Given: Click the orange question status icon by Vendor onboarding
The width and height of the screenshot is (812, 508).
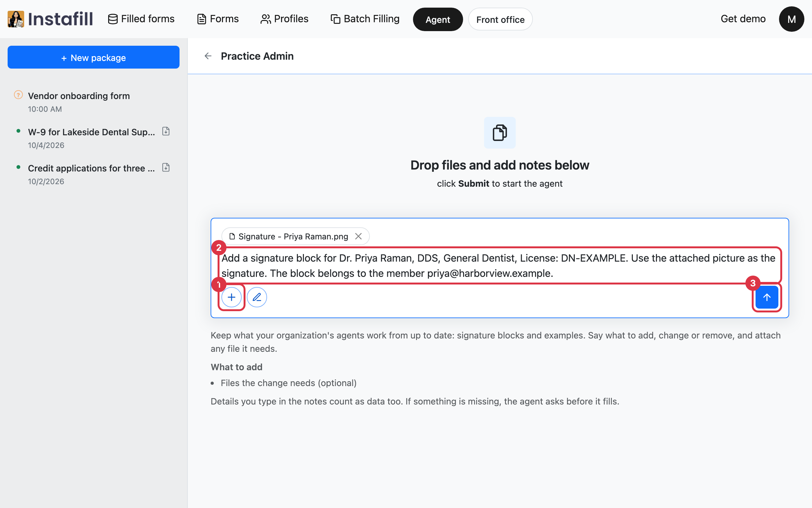Looking at the screenshot, I should tap(18, 95).
